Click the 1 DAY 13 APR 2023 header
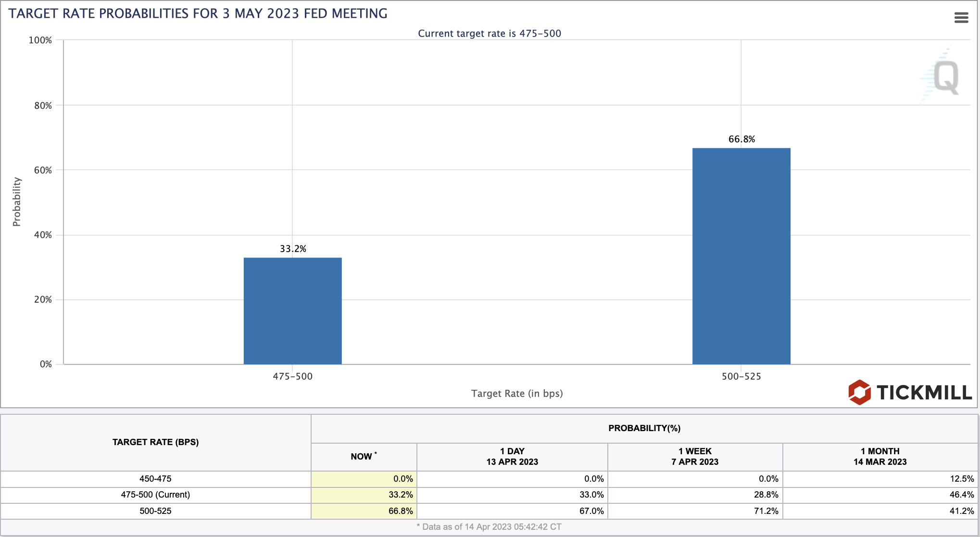Screen dimensions: 980x537 512,457
